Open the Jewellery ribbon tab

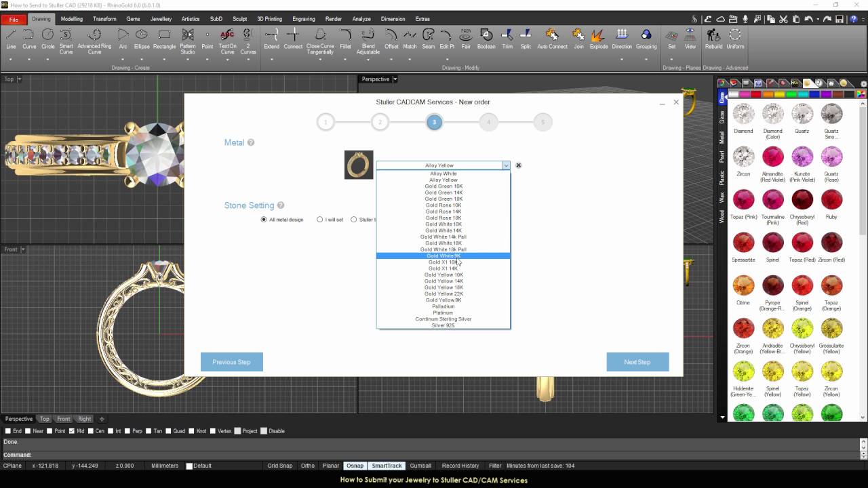[161, 19]
